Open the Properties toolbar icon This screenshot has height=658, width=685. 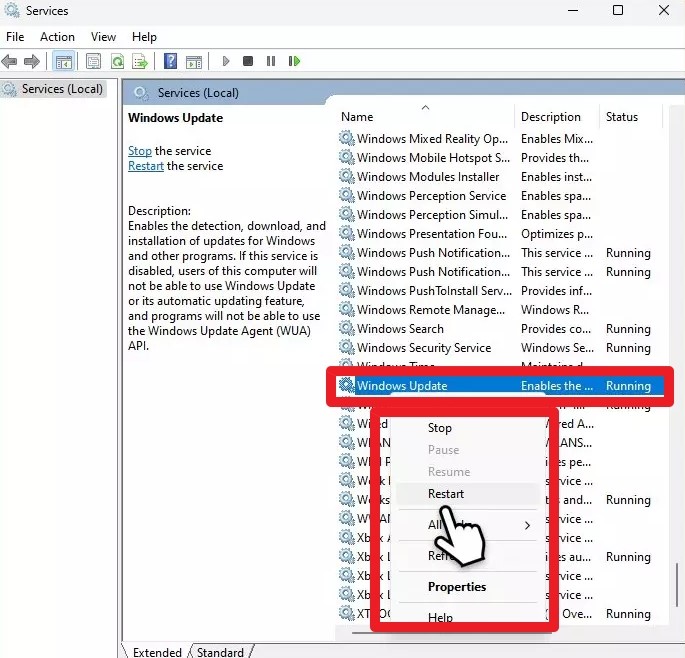coord(93,61)
